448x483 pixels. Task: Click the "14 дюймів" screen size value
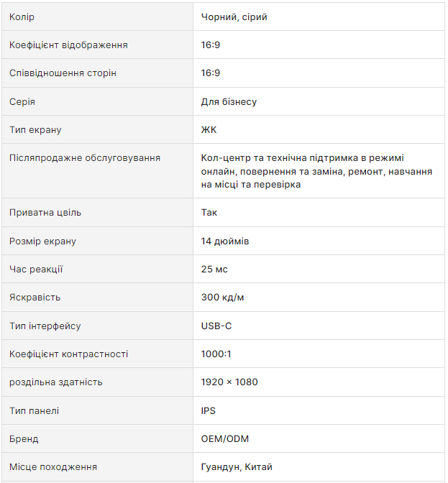(225, 241)
